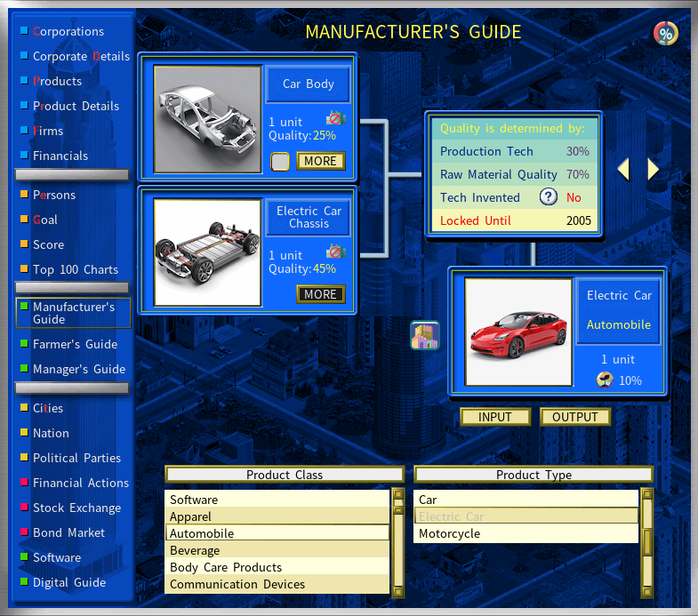Click the Tech Invented question mark icon

(x=549, y=196)
